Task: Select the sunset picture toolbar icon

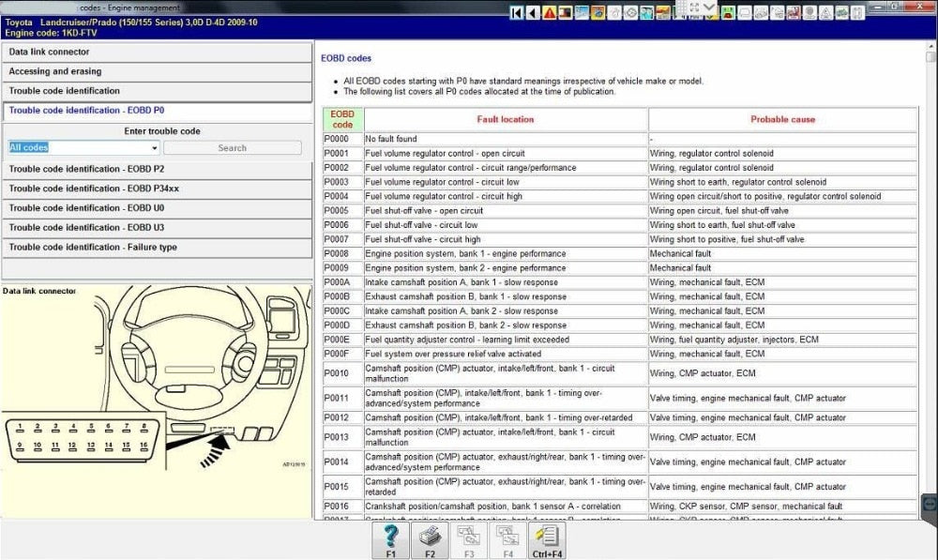Action: (x=664, y=11)
